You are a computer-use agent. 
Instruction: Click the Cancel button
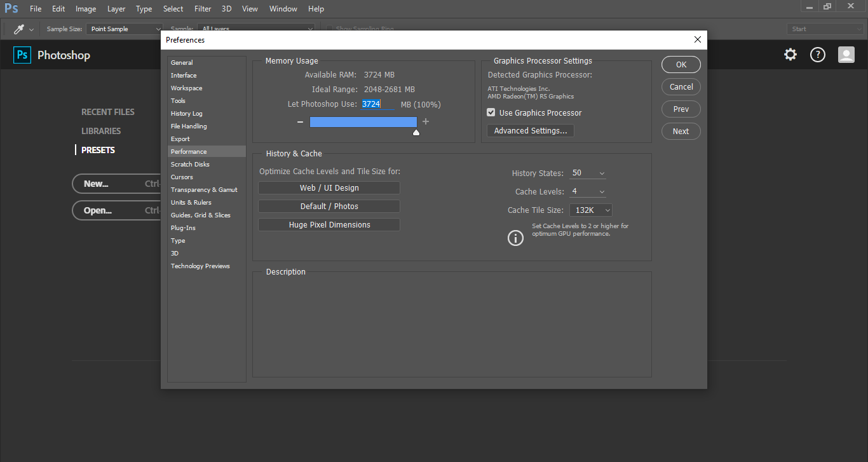(681, 87)
